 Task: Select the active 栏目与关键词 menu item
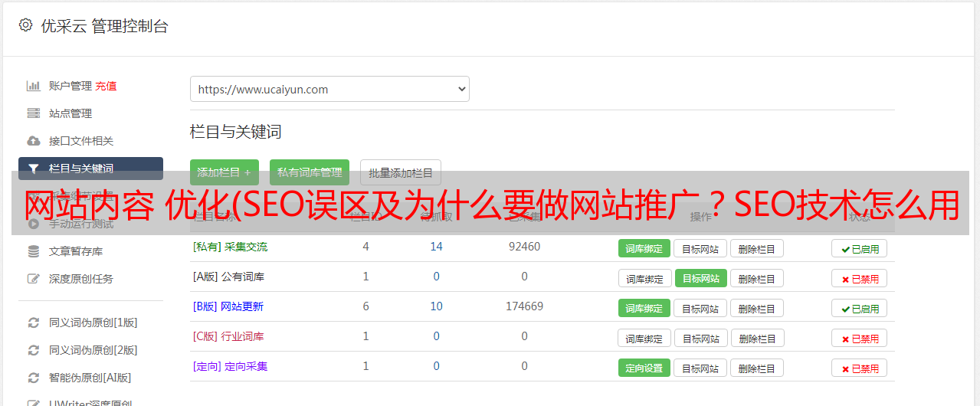[x=90, y=169]
